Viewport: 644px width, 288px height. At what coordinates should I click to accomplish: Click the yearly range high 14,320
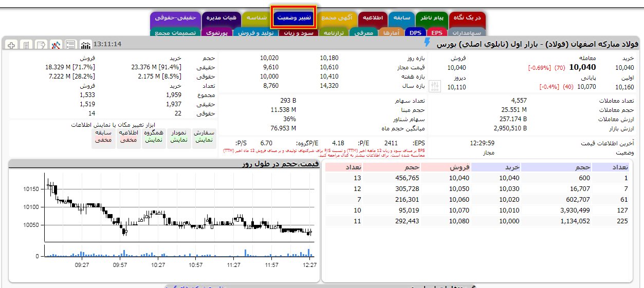tap(329, 86)
